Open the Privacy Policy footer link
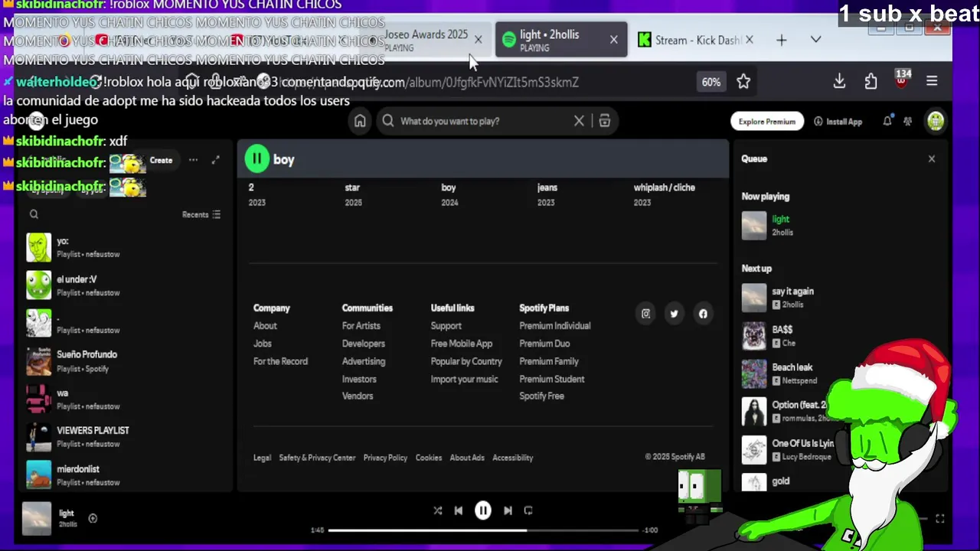980x551 pixels. 385,458
